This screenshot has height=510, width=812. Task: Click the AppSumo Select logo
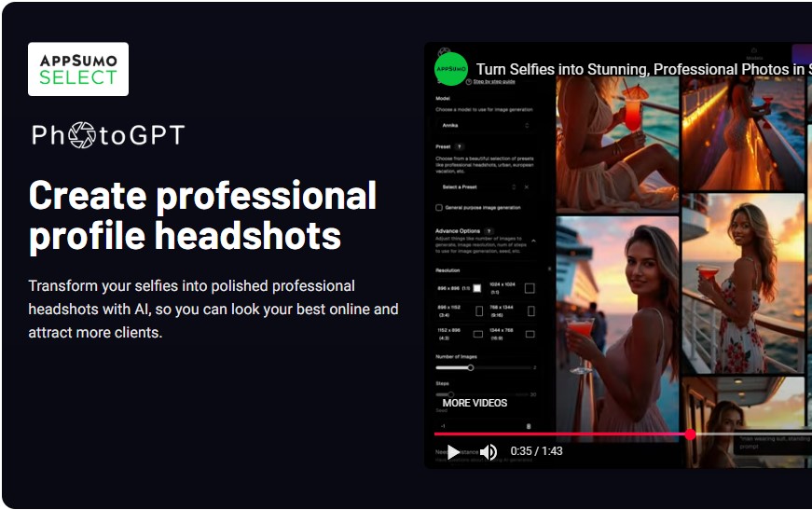click(78, 69)
